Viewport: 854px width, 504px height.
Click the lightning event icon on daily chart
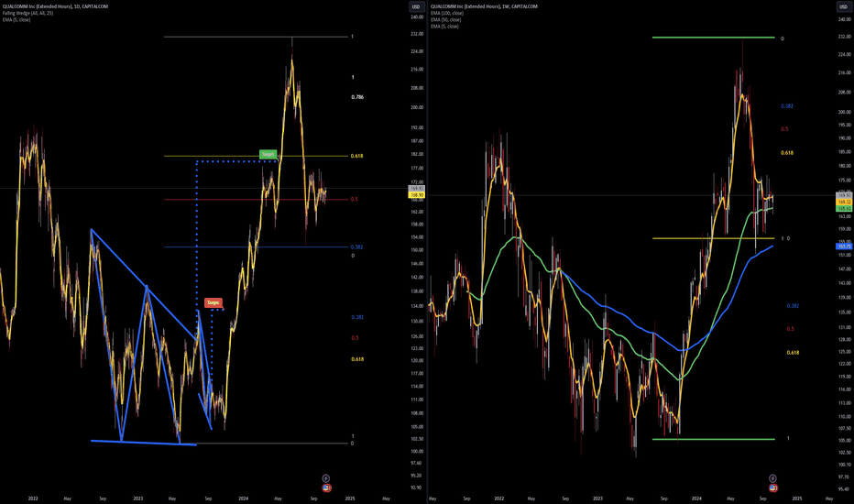point(325,478)
